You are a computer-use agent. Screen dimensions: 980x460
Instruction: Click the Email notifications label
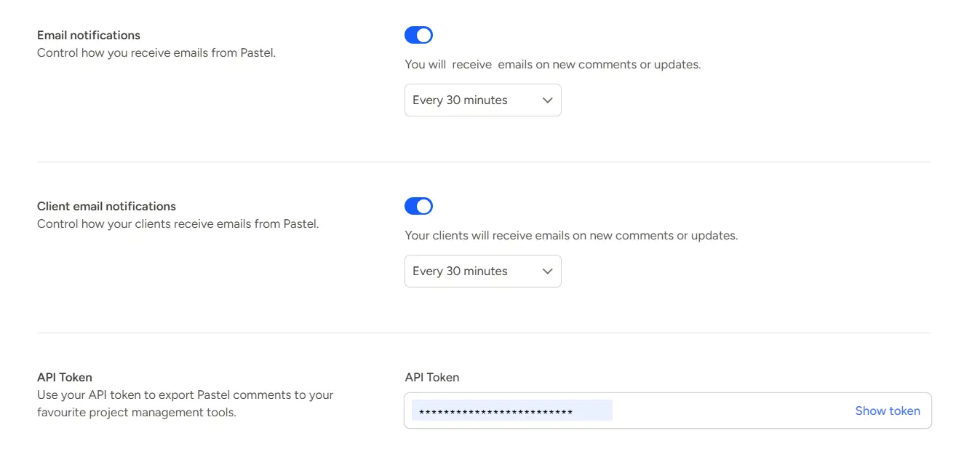[x=88, y=34]
